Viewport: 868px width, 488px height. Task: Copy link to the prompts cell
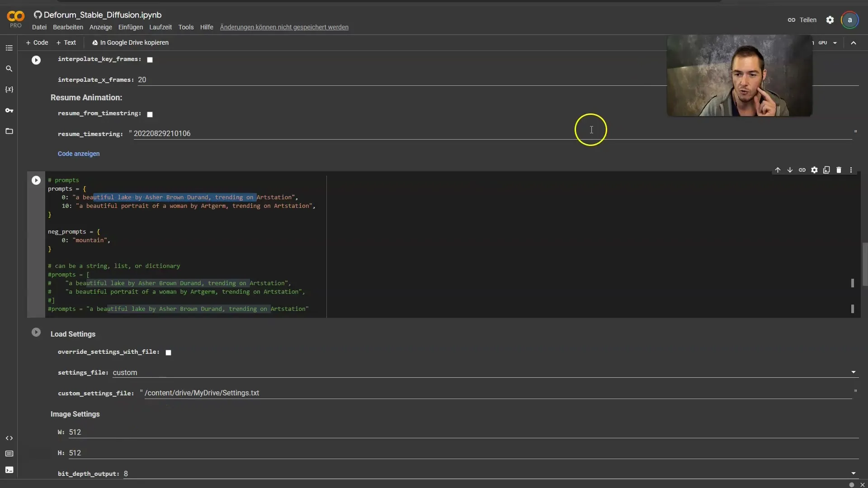[802, 170]
